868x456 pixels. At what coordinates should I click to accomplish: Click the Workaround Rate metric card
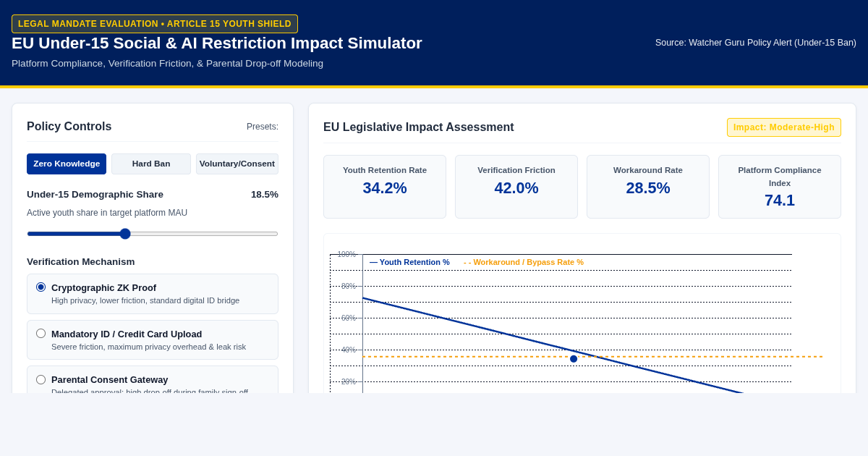click(x=648, y=187)
